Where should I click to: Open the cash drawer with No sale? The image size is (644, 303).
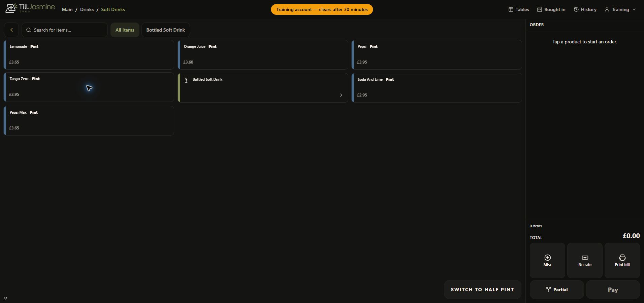(585, 260)
